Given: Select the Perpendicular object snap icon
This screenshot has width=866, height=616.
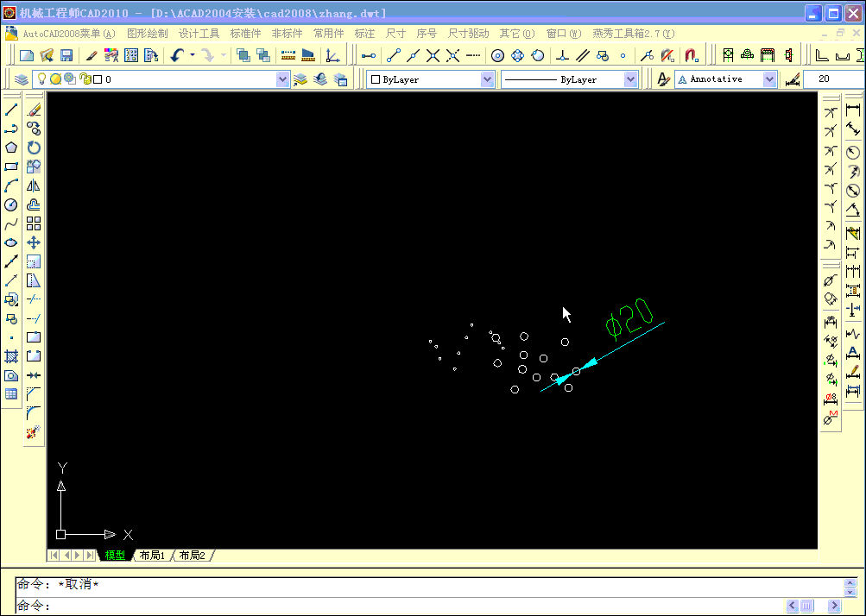Looking at the screenshot, I should click(x=562, y=55).
